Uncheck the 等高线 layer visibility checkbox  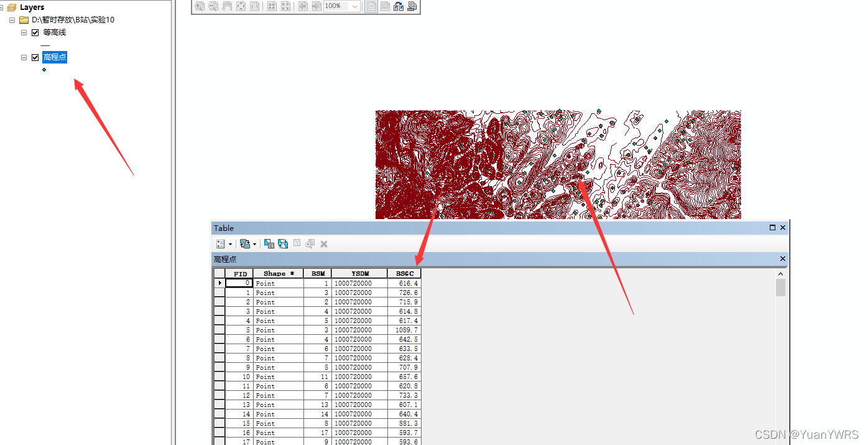click(35, 32)
